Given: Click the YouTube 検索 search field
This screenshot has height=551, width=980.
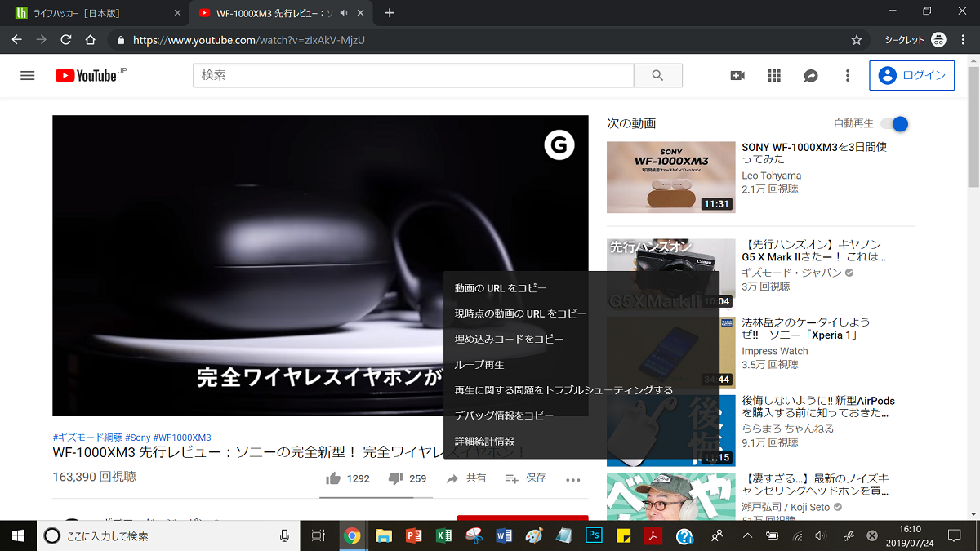Looking at the screenshot, I should pyautogui.click(x=413, y=75).
